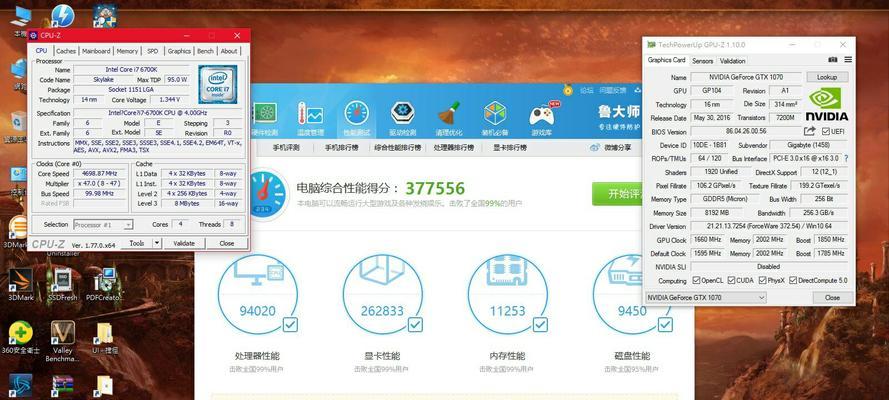Switch to the Graphics tab in CPU-Z
Image resolution: width=889 pixels, height=400 pixels.
179,51
